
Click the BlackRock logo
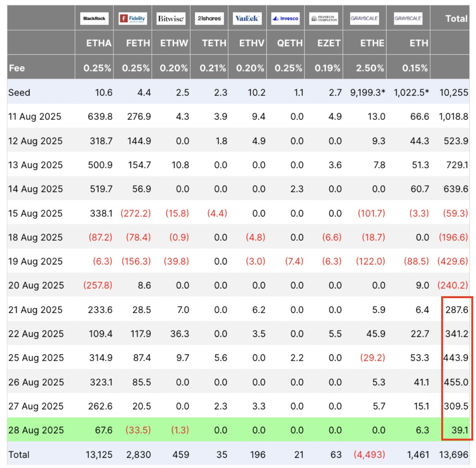click(x=94, y=18)
